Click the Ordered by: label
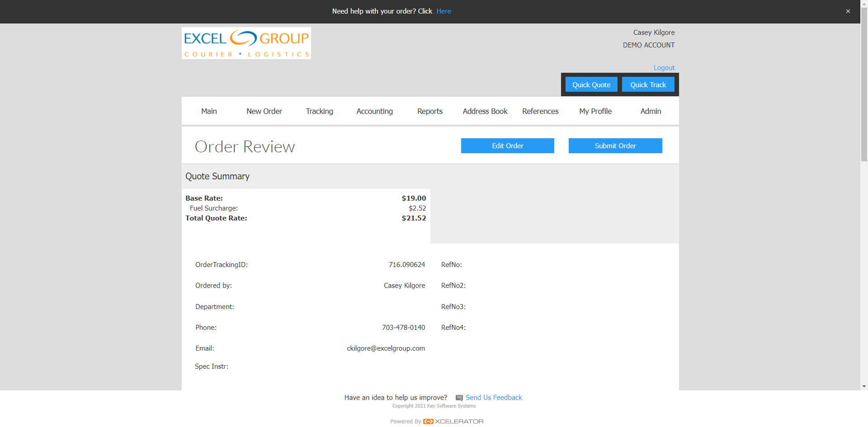This screenshot has height=427, width=868. pos(213,286)
